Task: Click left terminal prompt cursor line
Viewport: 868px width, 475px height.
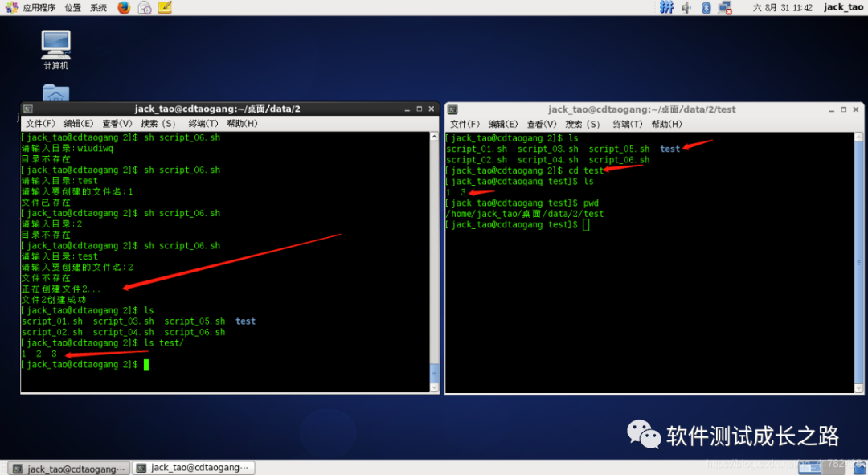Action: click(85, 364)
